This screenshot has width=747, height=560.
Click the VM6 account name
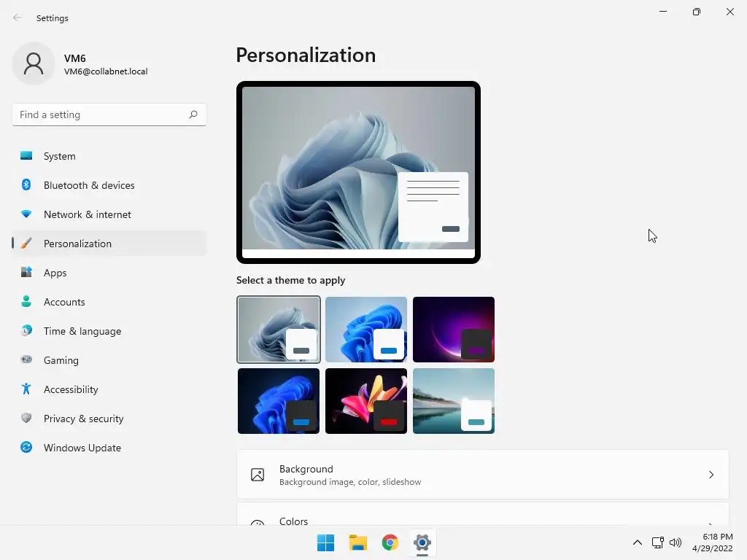pyautogui.click(x=75, y=58)
